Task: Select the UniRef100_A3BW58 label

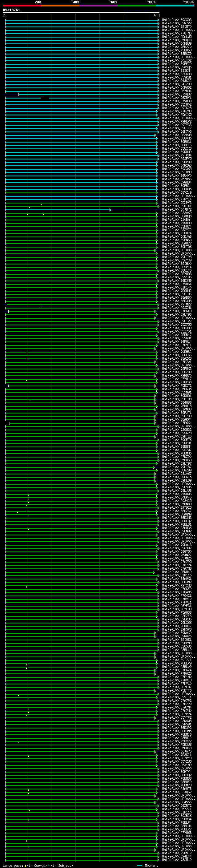Action: 177,50
